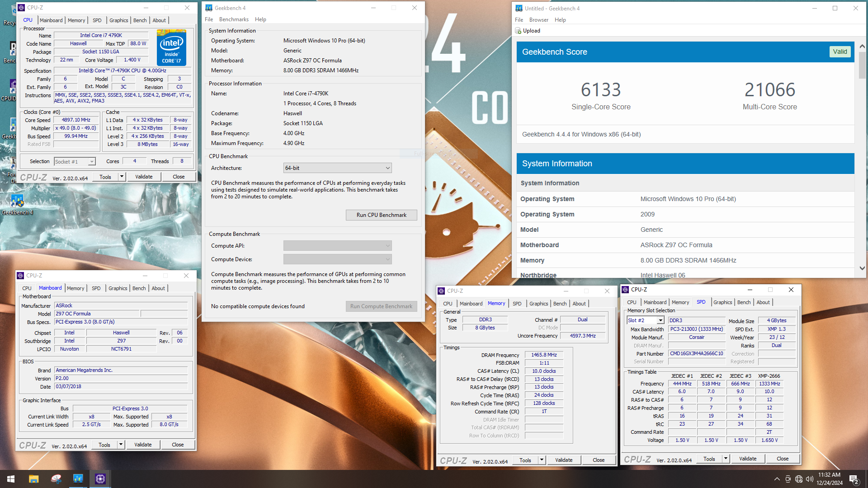Open File Explorer from the taskbar
868x488 pixels.
pyautogui.click(x=33, y=479)
